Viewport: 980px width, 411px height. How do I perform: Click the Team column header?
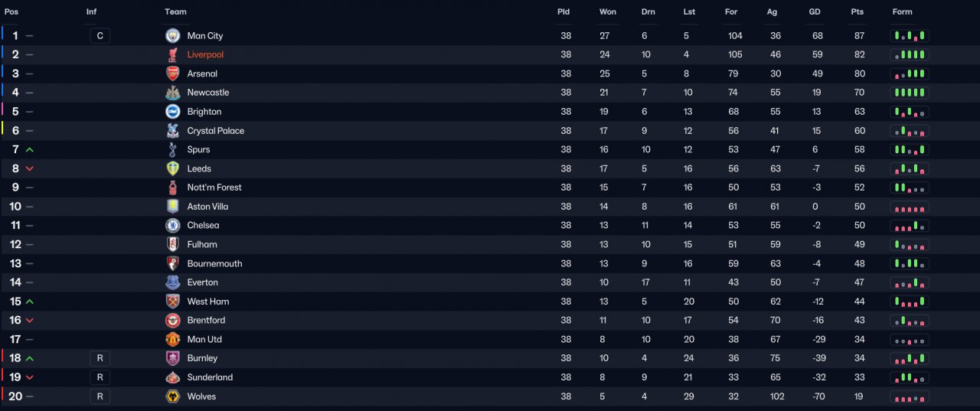pos(175,11)
